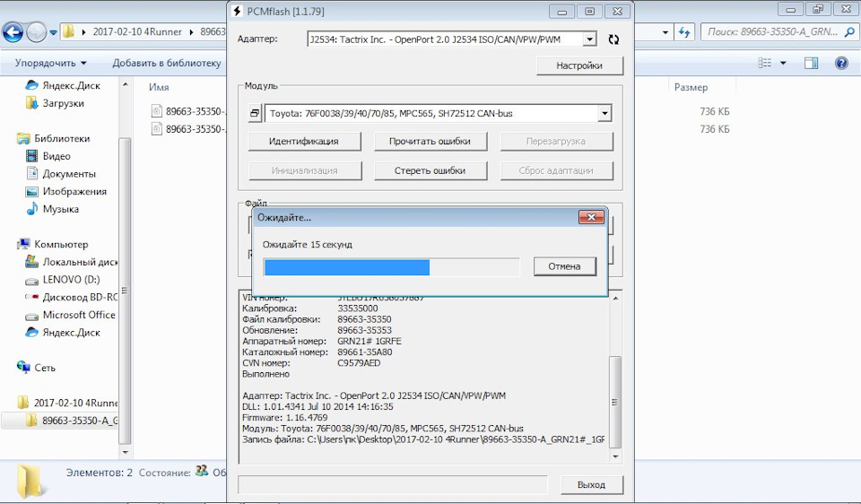Viewport: 861px width, 504px height.
Task: Select first 89663-35350 file in list
Action: [187, 111]
